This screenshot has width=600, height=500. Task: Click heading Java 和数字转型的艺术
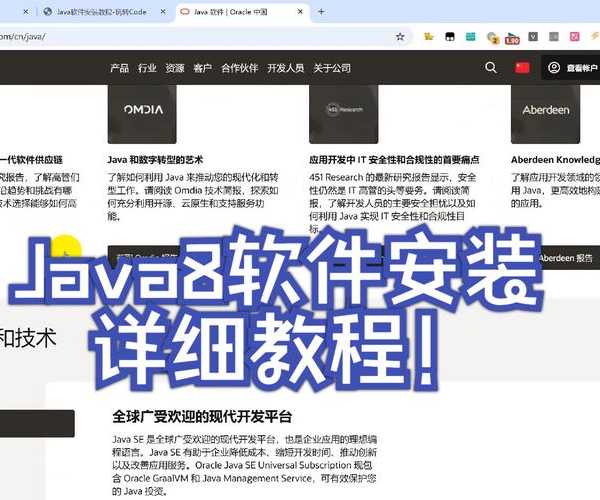(x=155, y=160)
